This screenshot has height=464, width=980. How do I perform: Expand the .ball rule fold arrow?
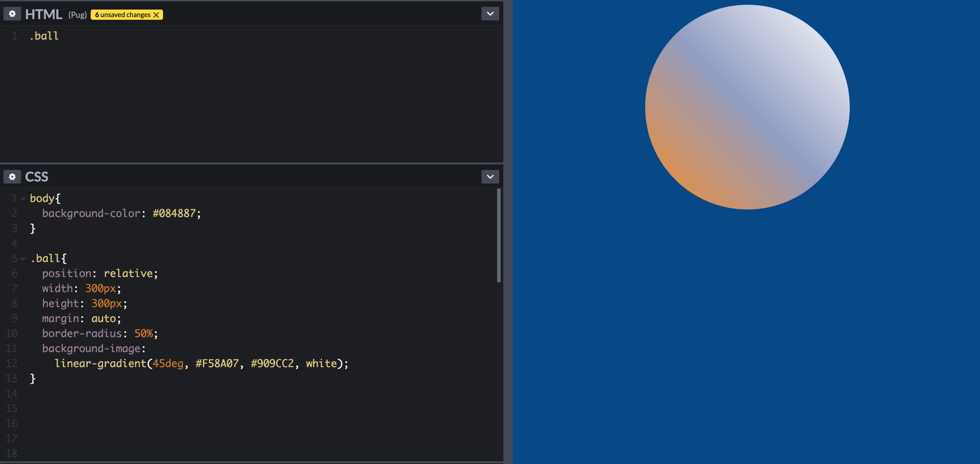[x=23, y=259]
